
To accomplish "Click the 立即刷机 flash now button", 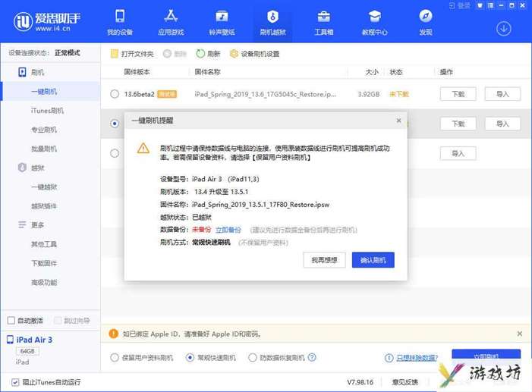I will [x=486, y=354].
